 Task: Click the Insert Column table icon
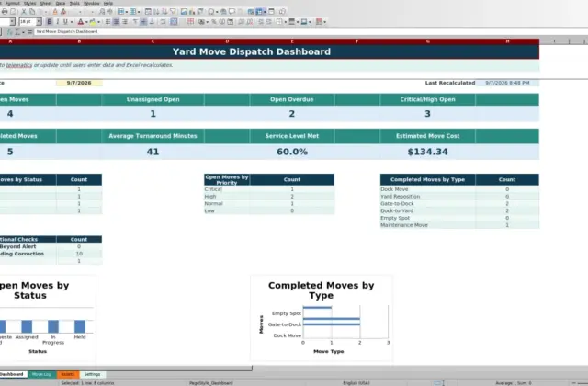(x=132, y=12)
